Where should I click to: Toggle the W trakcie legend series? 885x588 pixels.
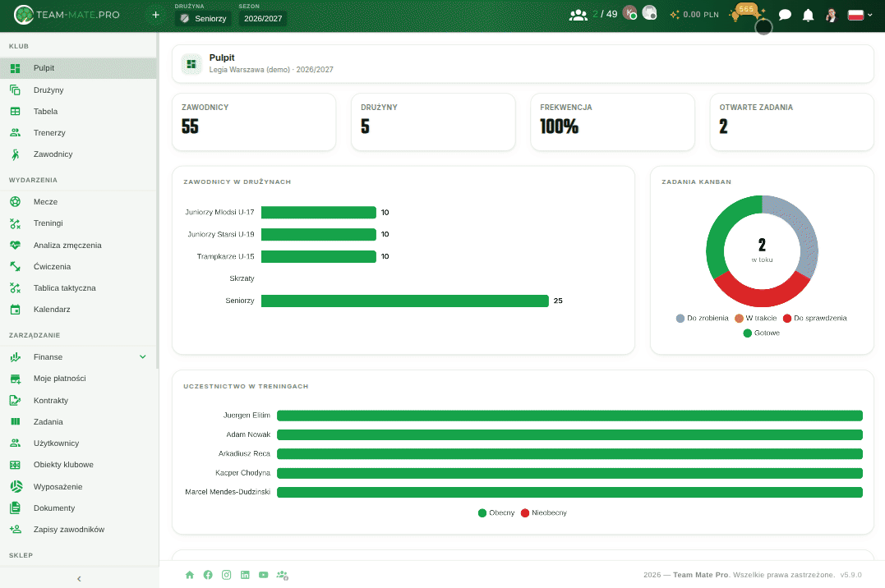[x=756, y=319]
